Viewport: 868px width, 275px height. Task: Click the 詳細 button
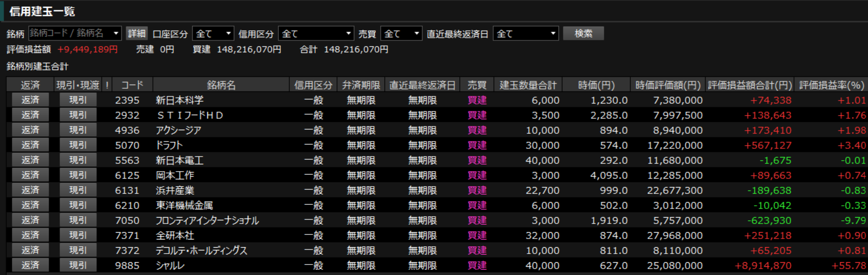point(136,33)
